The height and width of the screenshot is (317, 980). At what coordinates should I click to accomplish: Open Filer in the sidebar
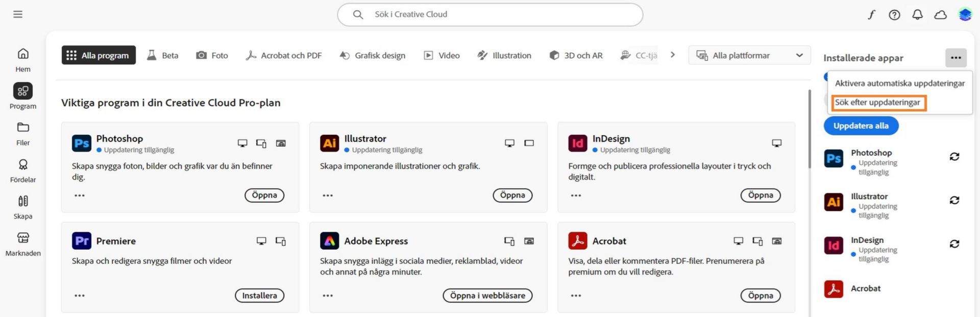(23, 134)
